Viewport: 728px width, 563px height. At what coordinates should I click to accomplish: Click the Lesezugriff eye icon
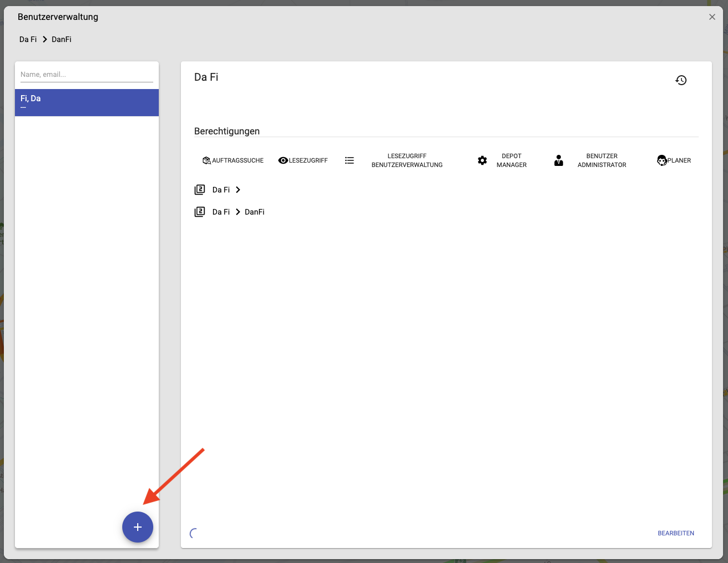click(283, 160)
